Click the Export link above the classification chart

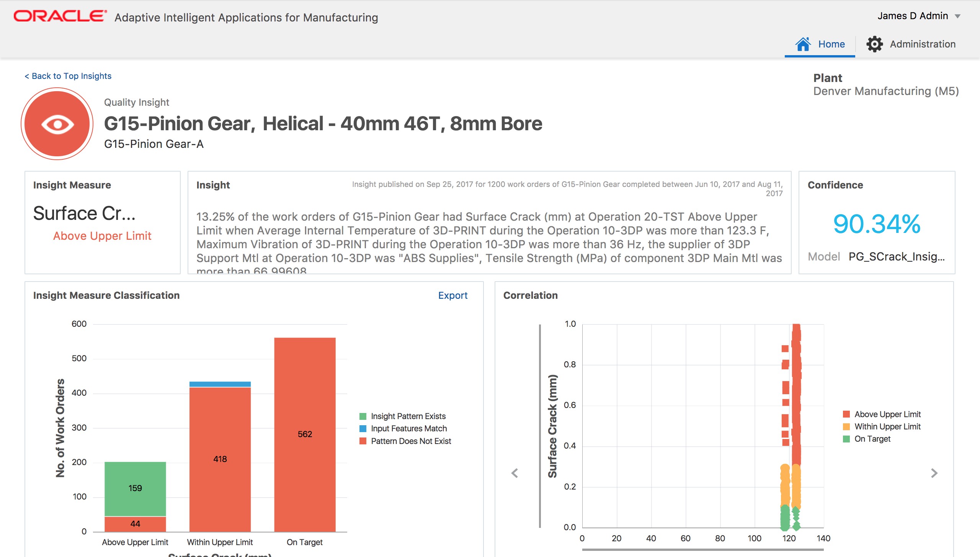tap(453, 295)
